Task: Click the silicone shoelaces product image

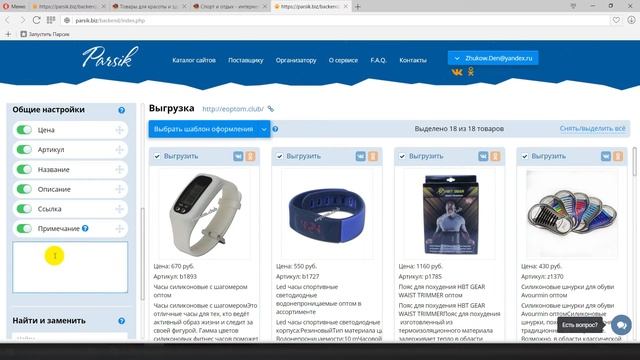Action: click(x=572, y=214)
